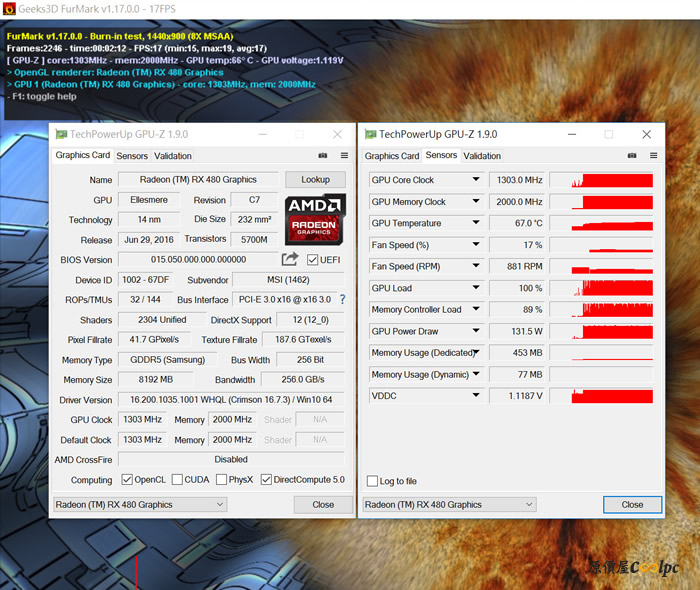Select Sensors tab in right GPU-Z window

441,155
